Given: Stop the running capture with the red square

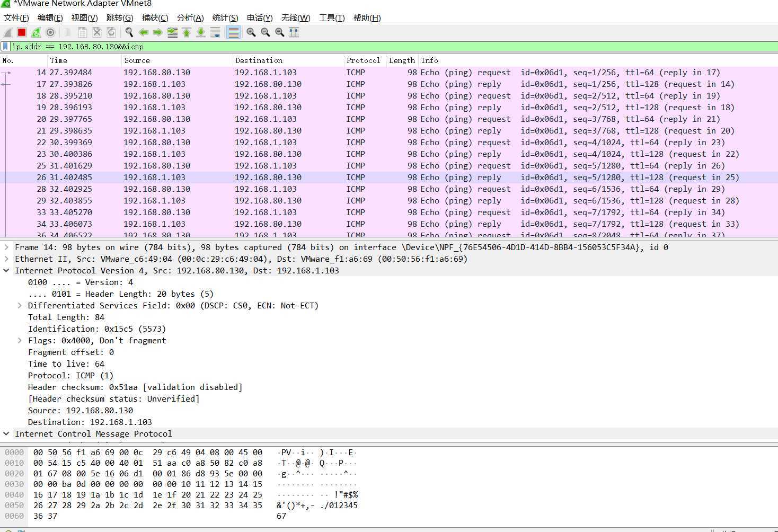Looking at the screenshot, I should [x=22, y=32].
